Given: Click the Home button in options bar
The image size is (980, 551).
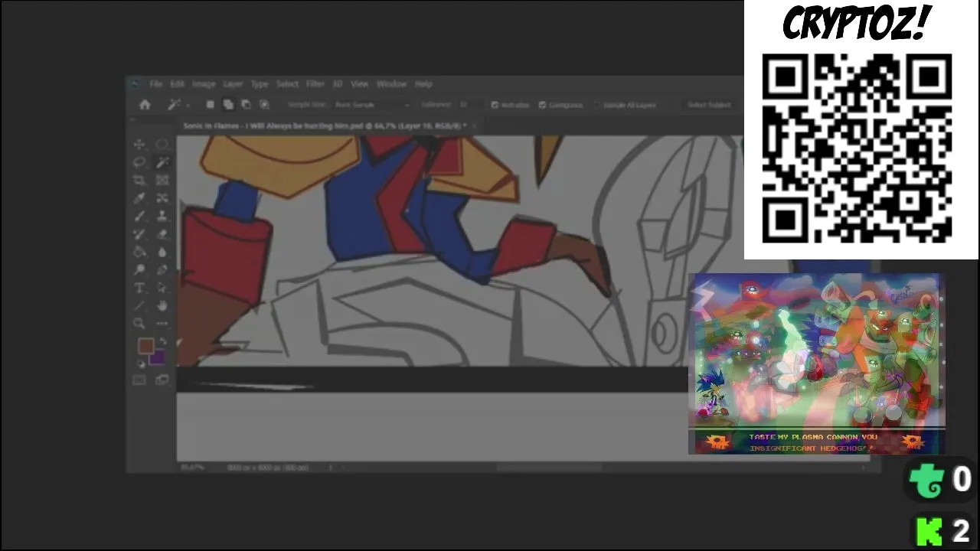Looking at the screenshot, I should tap(145, 105).
